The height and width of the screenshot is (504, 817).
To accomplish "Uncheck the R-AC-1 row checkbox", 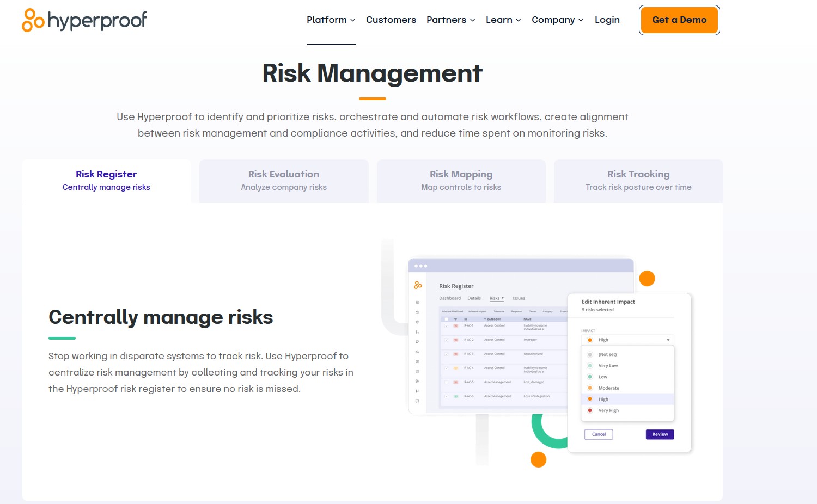I will pyautogui.click(x=447, y=325).
